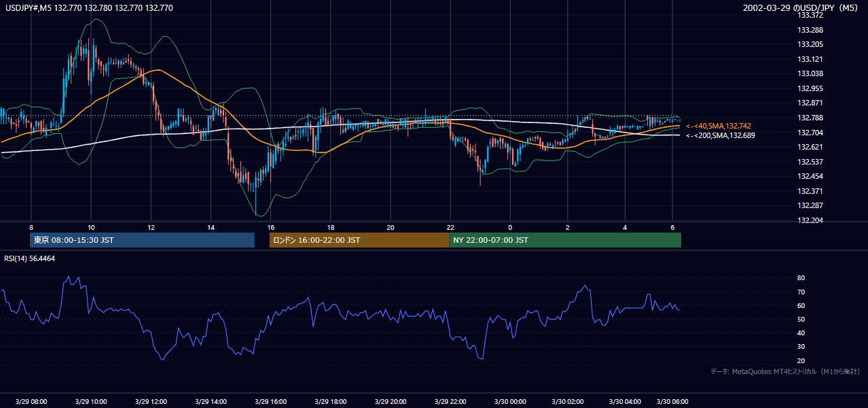The width and height of the screenshot is (868, 408).
Task: Click the price axis value 132.788
Action: click(x=810, y=118)
